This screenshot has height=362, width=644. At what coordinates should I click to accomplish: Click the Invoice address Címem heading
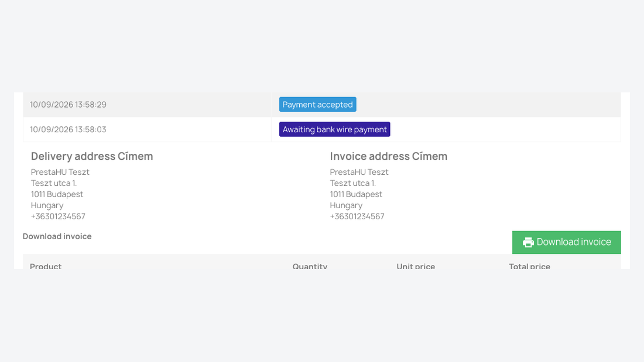pos(389,156)
